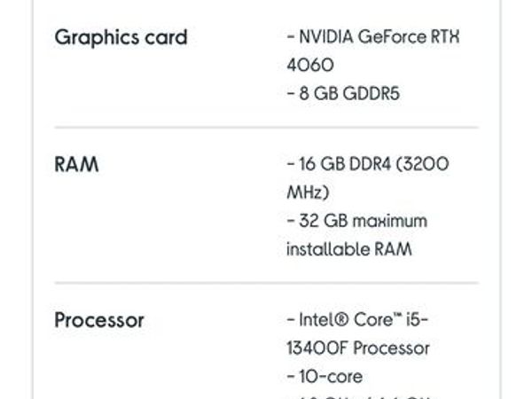This screenshot has width=532, height=399.
Task: Click the trademark symbol after Core
Action: [x=398, y=317]
